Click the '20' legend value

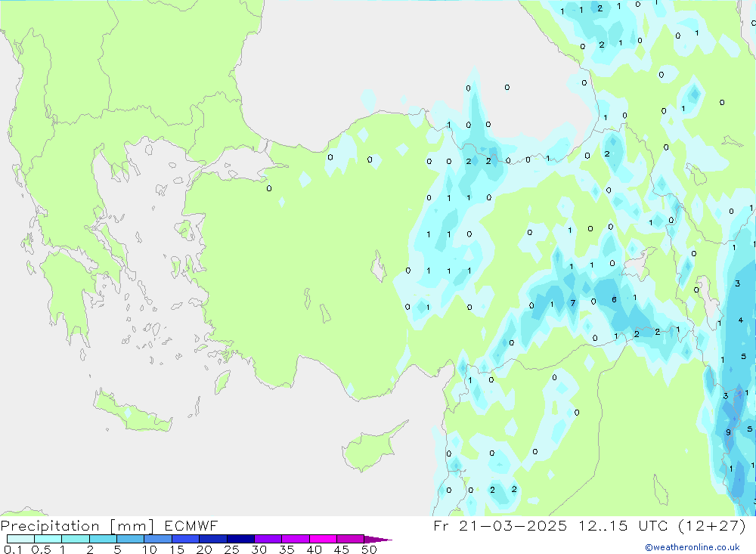(204, 549)
